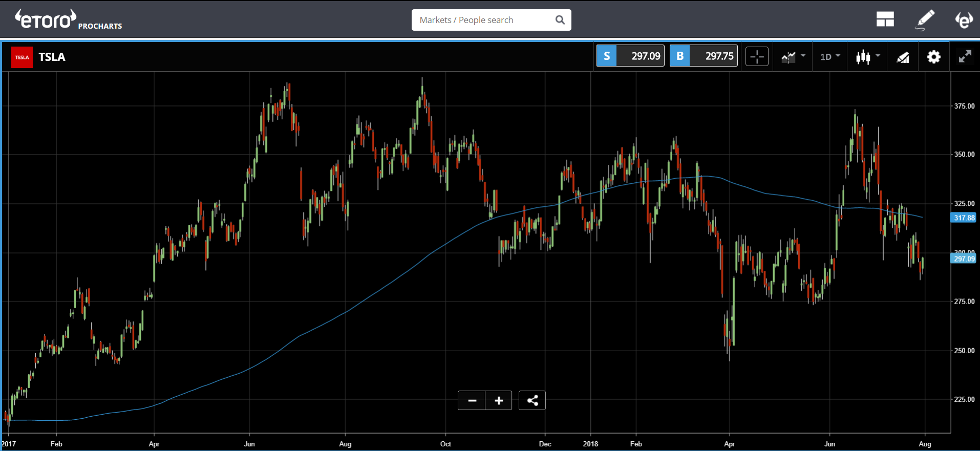Zoom in with the plus button
The width and height of the screenshot is (980, 451).
click(x=499, y=400)
